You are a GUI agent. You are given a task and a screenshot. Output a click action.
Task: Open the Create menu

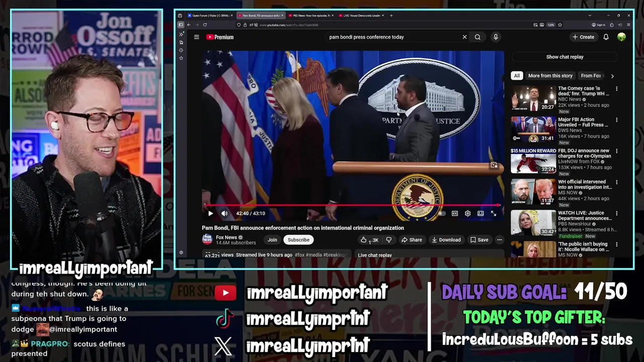point(583,37)
